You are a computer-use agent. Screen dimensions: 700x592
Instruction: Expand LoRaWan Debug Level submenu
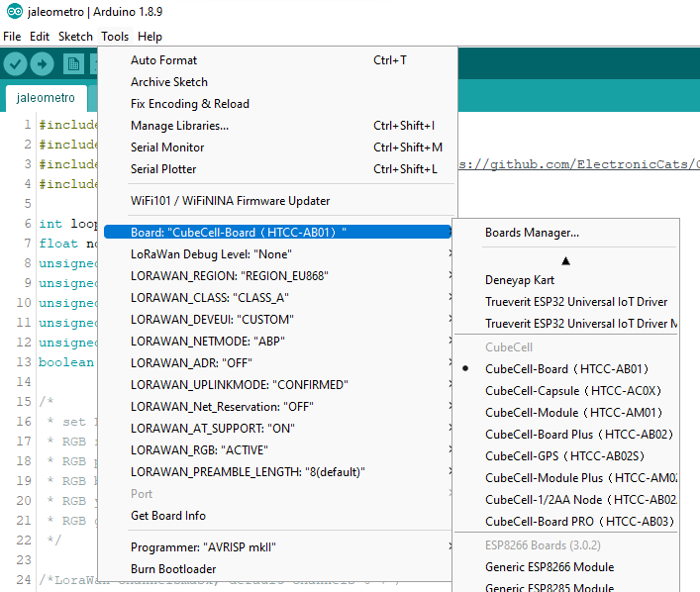tap(277, 254)
